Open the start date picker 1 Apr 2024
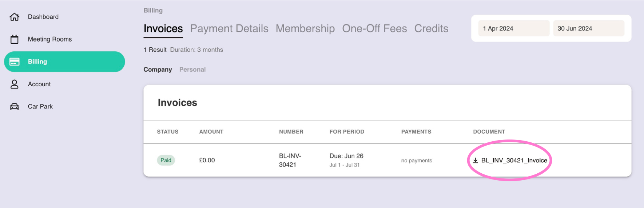Viewport: 644px width, 209px height. pos(513,28)
